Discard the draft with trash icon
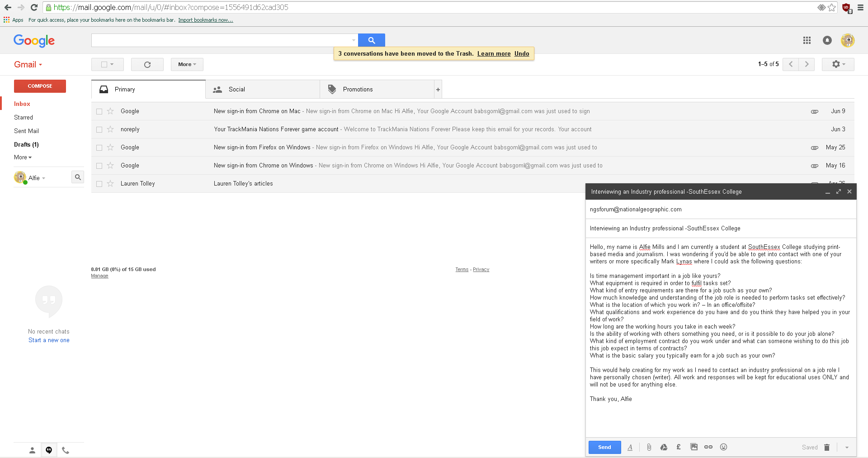868x458 pixels. [x=827, y=447]
